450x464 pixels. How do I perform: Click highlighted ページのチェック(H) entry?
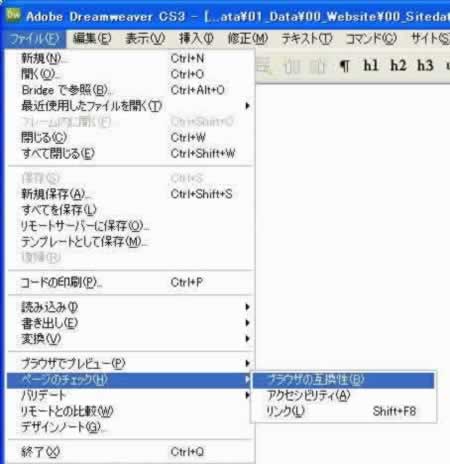pyautogui.click(x=129, y=380)
